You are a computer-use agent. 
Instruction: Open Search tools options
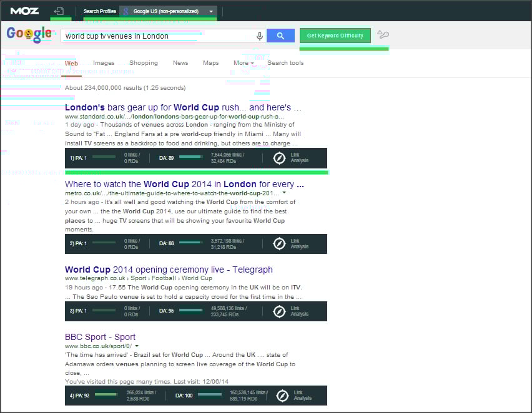pyautogui.click(x=285, y=63)
